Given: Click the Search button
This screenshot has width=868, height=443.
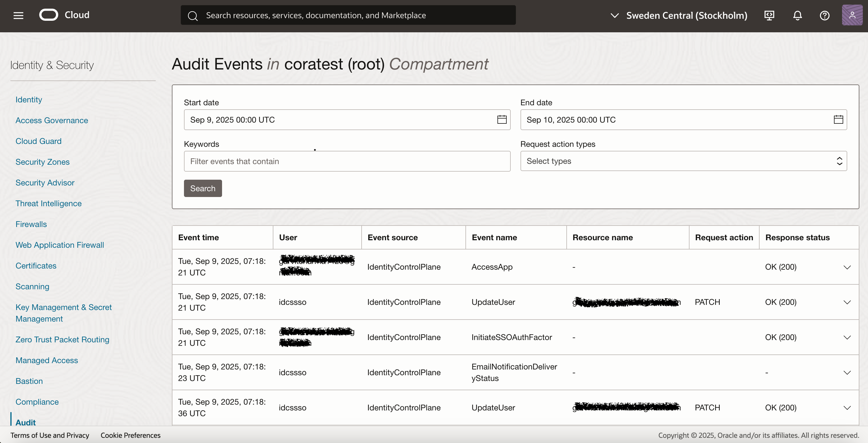Looking at the screenshot, I should click(x=203, y=188).
